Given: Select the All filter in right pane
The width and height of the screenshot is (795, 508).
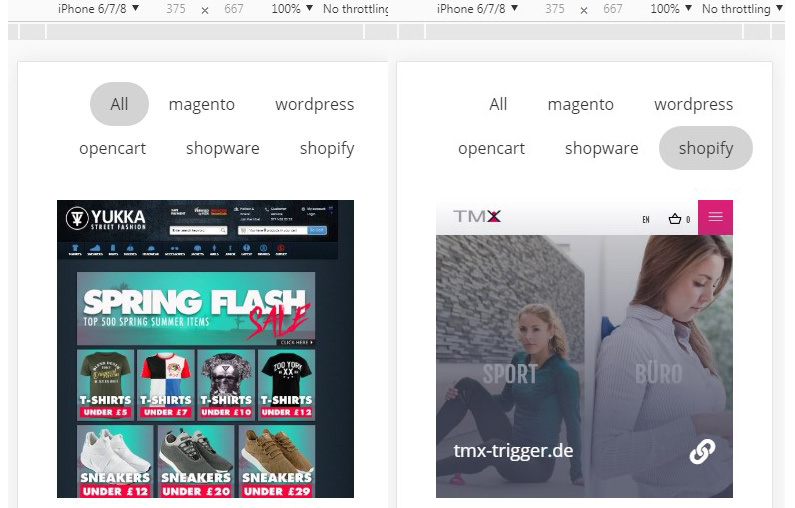Looking at the screenshot, I should click(498, 104).
